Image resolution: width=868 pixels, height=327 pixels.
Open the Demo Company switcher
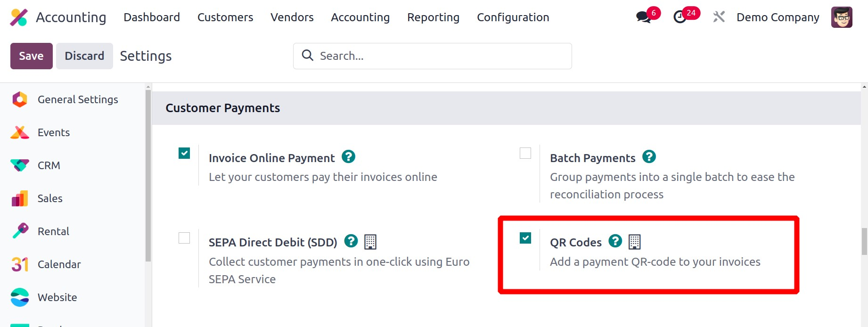coord(778,17)
